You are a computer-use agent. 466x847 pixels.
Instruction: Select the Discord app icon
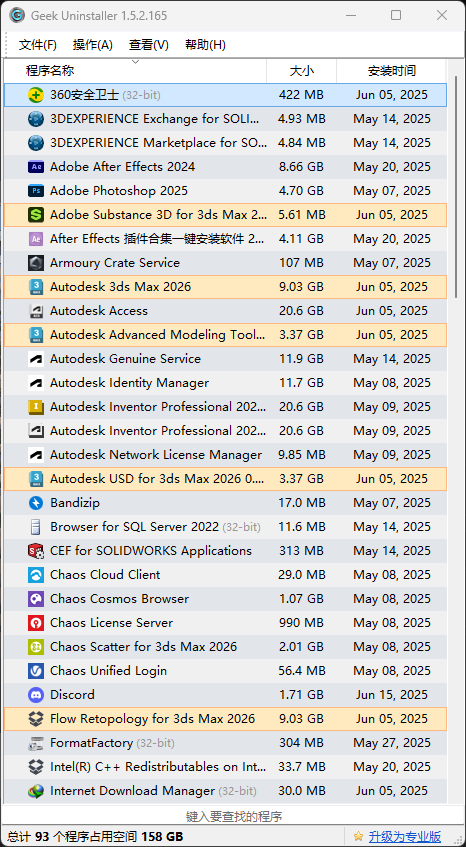click(36, 695)
